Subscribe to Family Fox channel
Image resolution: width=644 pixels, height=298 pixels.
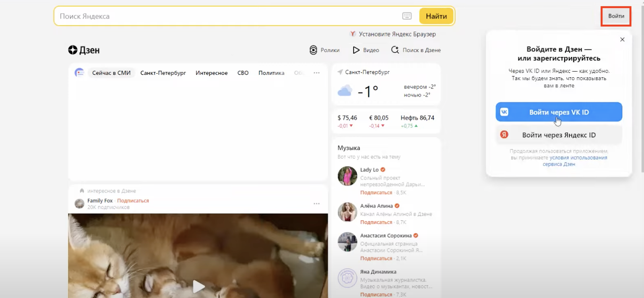click(x=133, y=201)
